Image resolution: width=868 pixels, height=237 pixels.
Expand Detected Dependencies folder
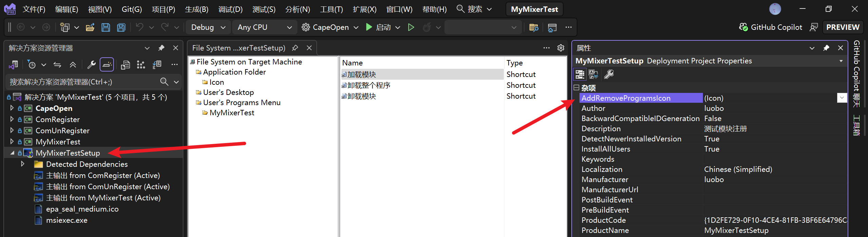point(23,164)
